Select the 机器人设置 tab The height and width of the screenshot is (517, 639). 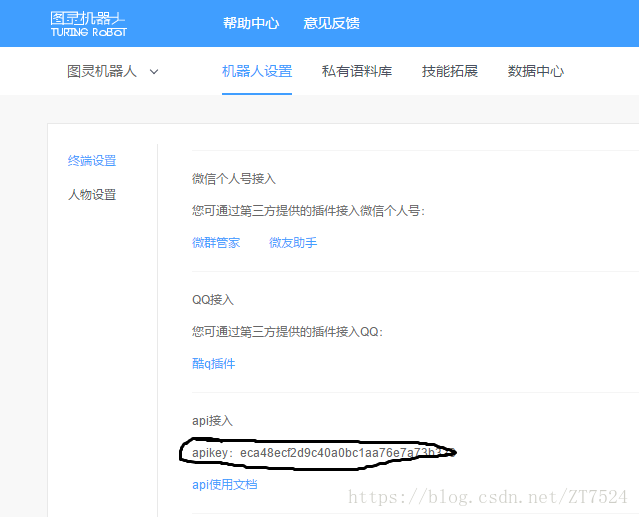257,71
